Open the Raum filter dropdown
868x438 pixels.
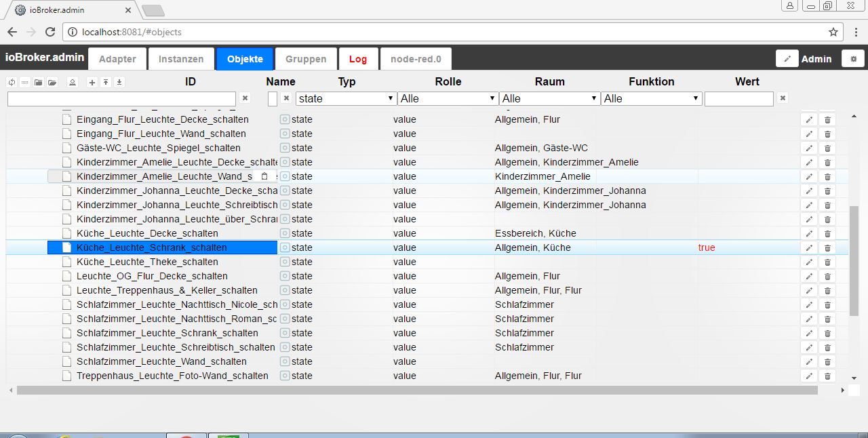(549, 99)
